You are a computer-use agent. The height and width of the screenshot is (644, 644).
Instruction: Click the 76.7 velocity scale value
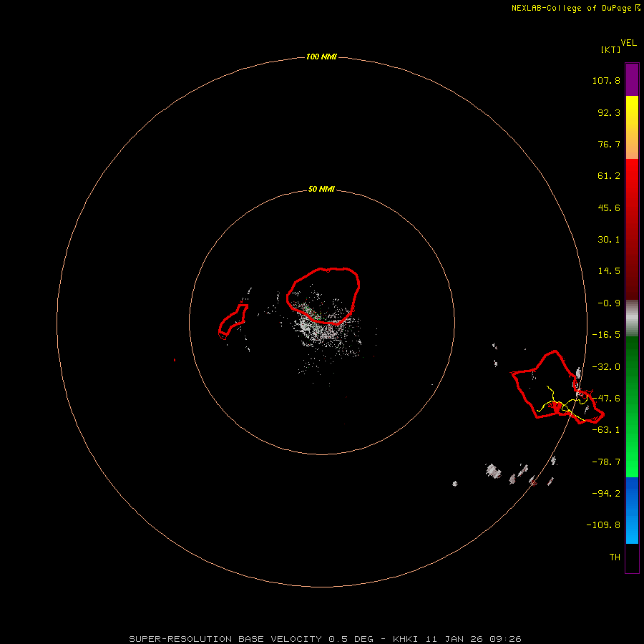pyautogui.click(x=609, y=144)
